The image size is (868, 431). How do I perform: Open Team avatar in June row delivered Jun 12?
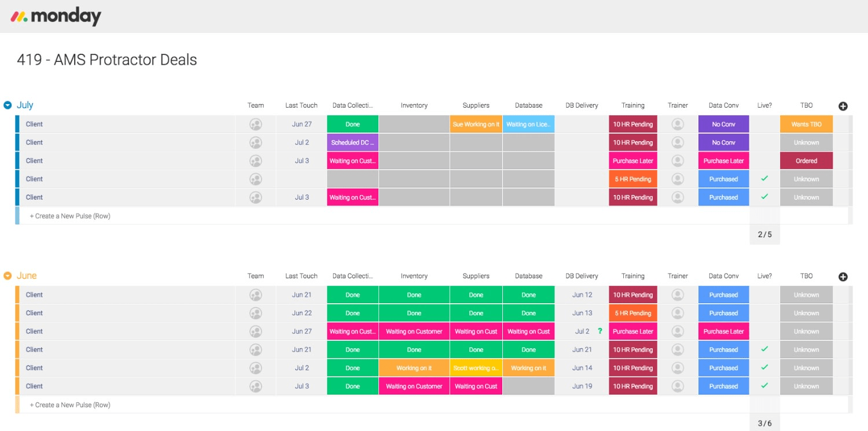pos(256,295)
